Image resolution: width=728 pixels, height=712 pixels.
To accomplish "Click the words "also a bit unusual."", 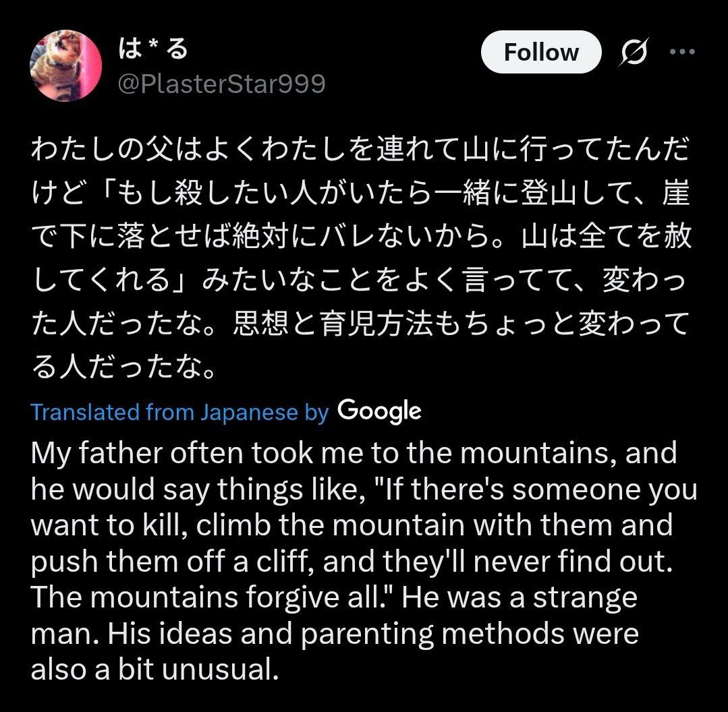I will click(155, 670).
